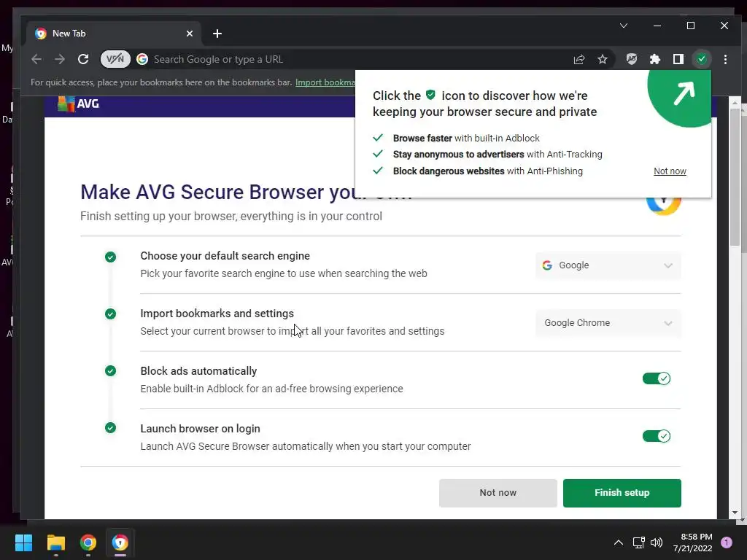Open the Windows Start menu
This screenshot has height=560, width=747.
[x=23, y=542]
